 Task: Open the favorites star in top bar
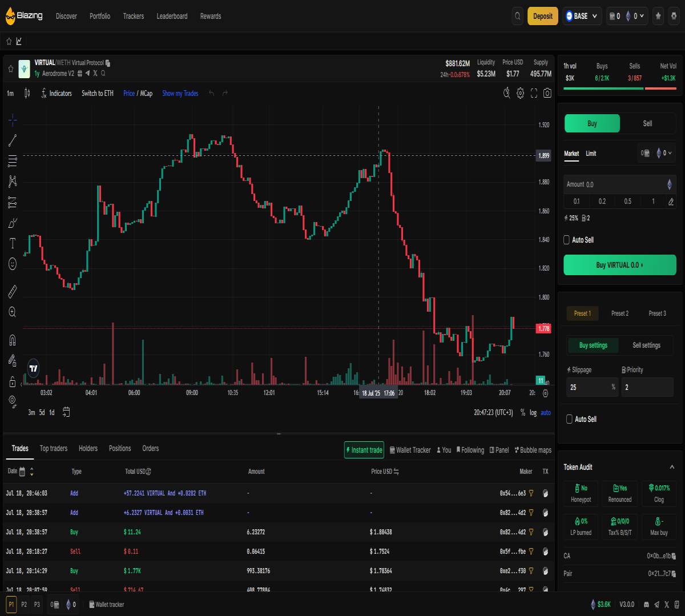click(x=658, y=16)
